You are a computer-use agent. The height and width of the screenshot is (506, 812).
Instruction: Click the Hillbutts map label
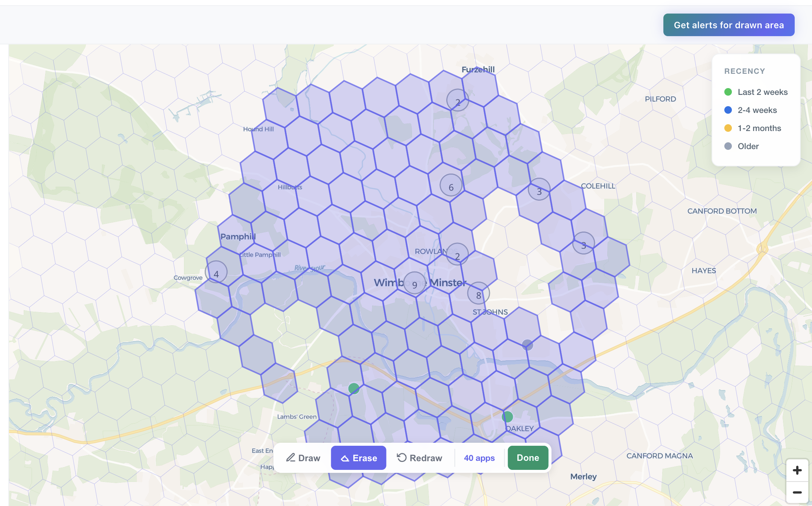pos(290,187)
